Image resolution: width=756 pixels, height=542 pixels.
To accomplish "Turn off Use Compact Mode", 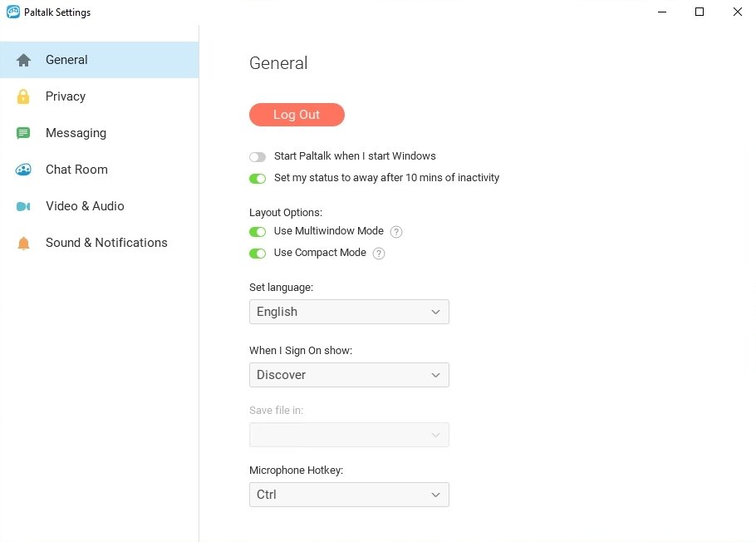I will [x=258, y=254].
